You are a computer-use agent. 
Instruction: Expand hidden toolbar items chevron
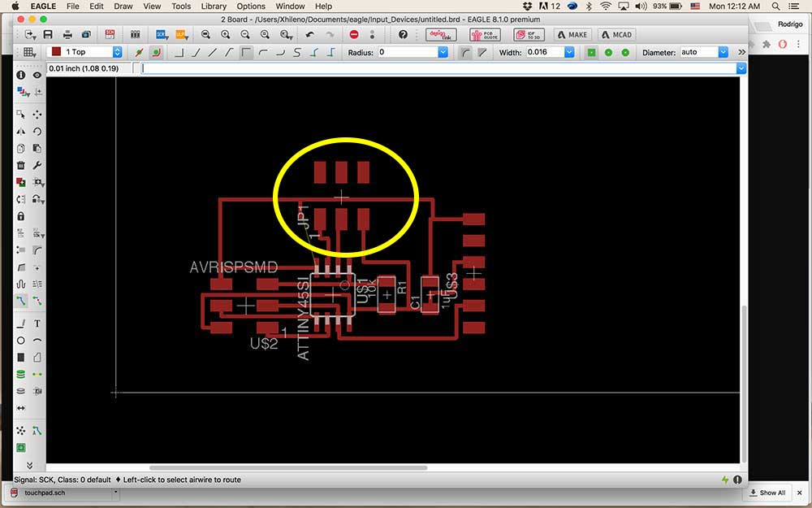pos(741,52)
